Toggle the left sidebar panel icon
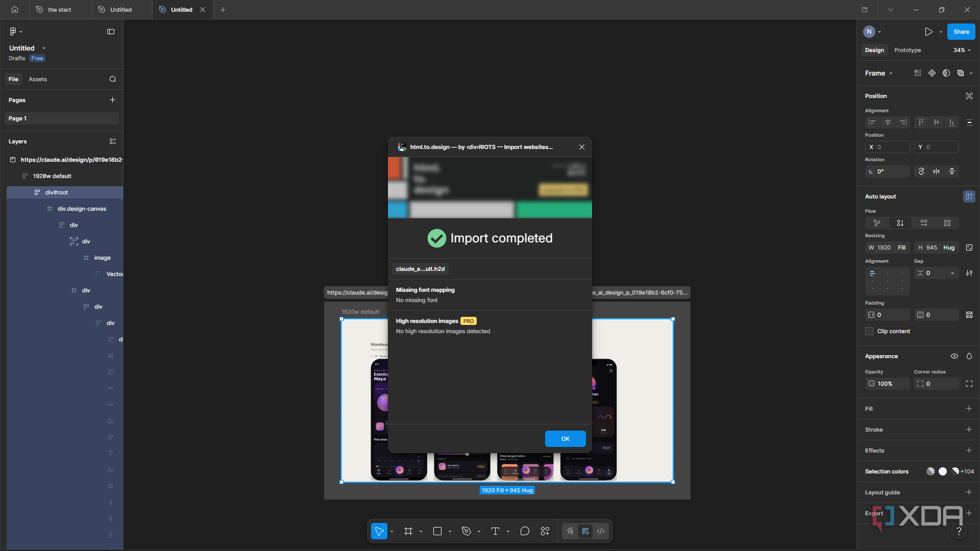The width and height of the screenshot is (980, 551). tap(111, 32)
